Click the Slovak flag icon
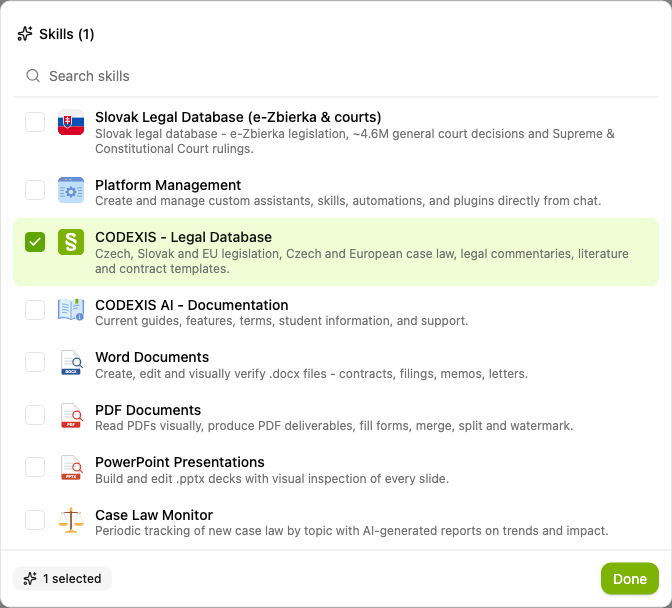This screenshot has height=608, width=672. (x=71, y=122)
